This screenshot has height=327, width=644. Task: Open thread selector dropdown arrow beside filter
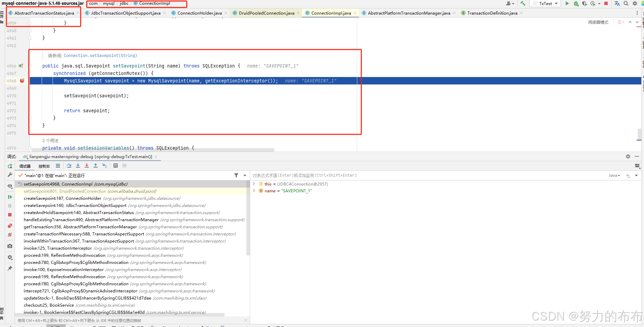245,175
